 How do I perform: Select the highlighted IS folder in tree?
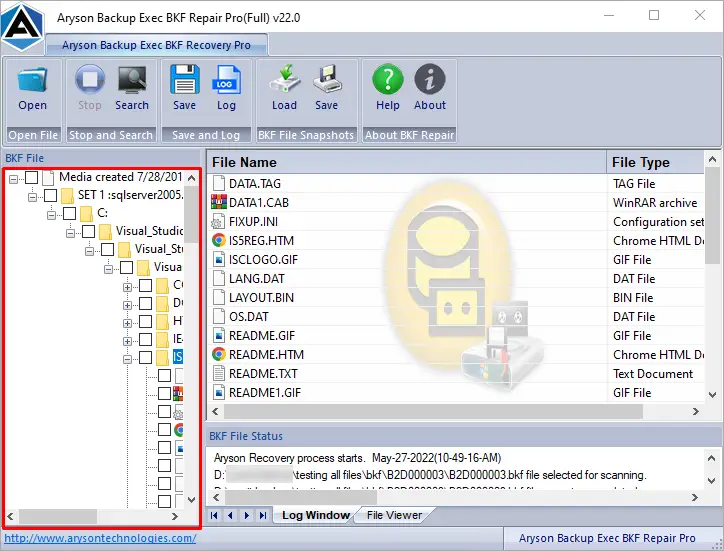(x=178, y=357)
